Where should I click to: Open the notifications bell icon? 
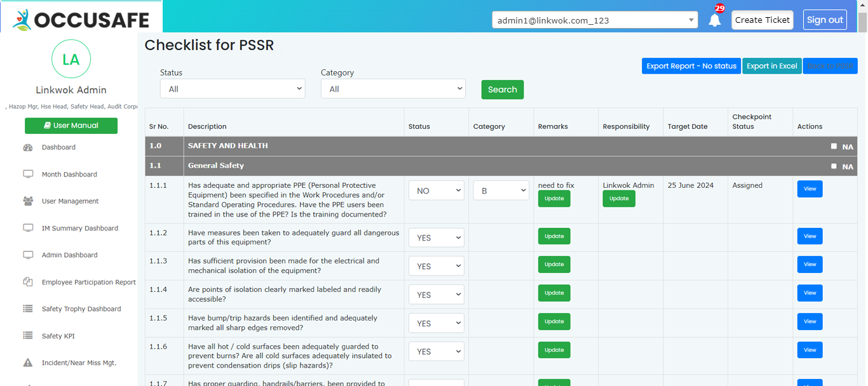[715, 20]
